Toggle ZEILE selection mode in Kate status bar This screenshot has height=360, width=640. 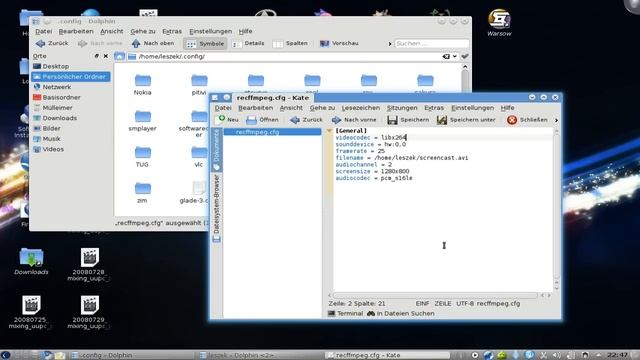[x=443, y=304]
